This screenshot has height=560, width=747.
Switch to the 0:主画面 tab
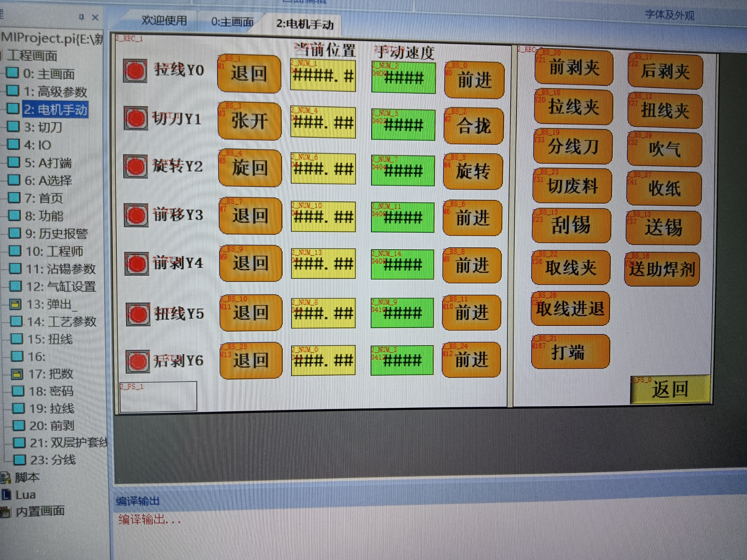click(232, 22)
